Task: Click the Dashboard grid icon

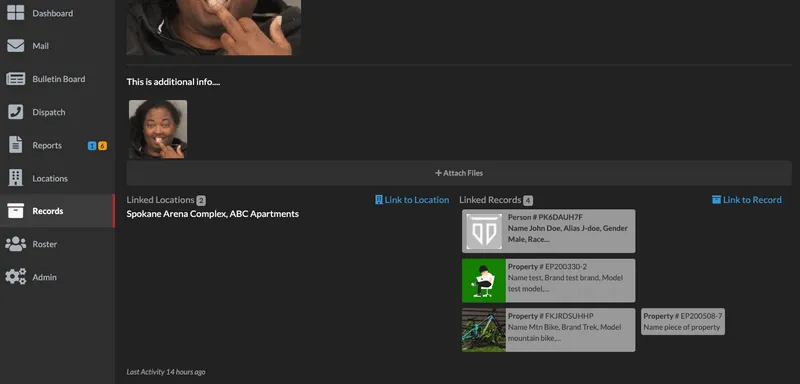Action: click(x=15, y=13)
